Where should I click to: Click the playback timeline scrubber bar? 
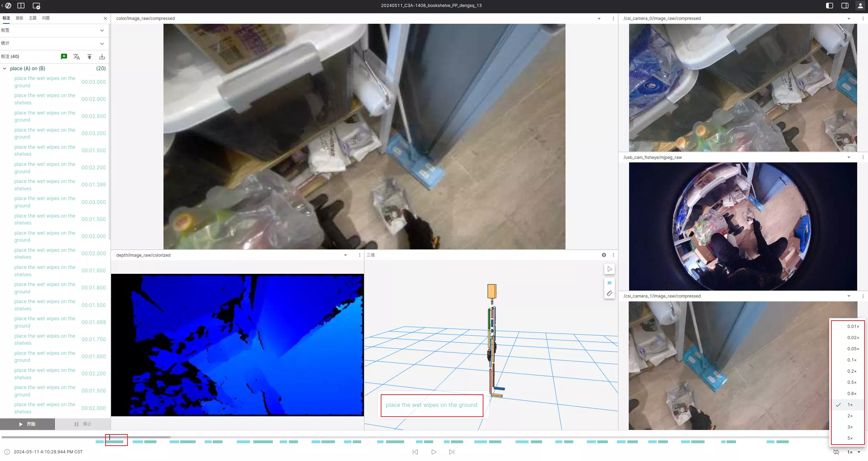(419, 437)
